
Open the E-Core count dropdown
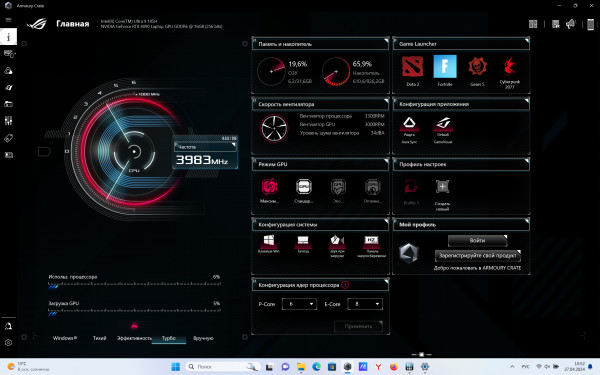(365, 304)
